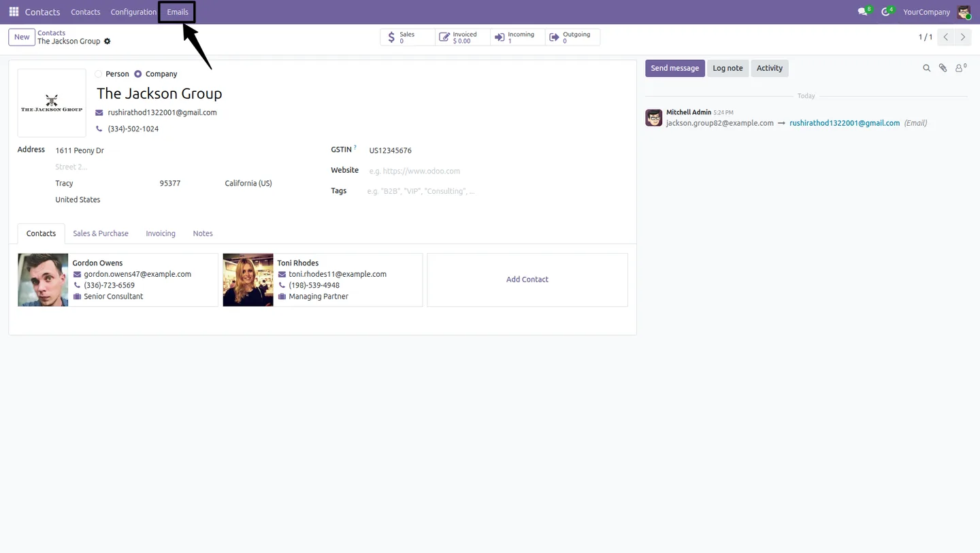
Task: Switch to the Notes tab
Action: [x=203, y=233]
